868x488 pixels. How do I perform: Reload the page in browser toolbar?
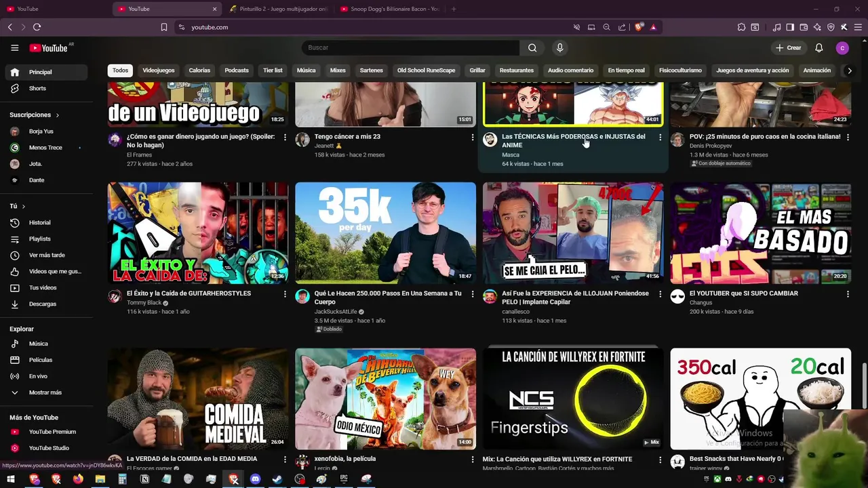[x=37, y=27]
